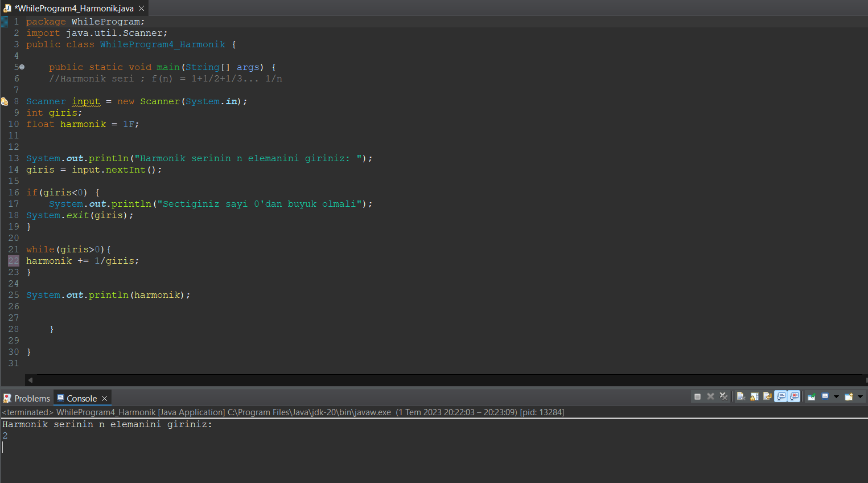Toggle Scroll Lock in Console
Screen dimensions: 868x483
pyautogui.click(x=754, y=396)
